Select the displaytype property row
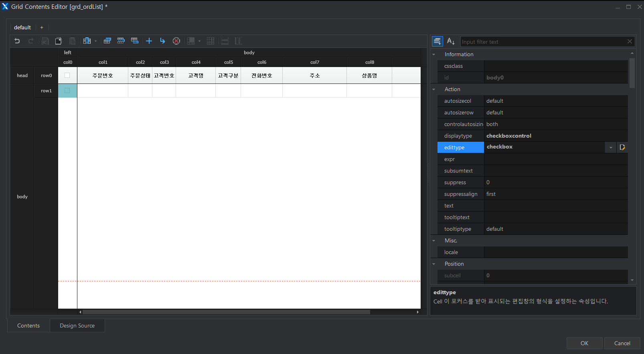644x354 pixels. (x=533, y=136)
